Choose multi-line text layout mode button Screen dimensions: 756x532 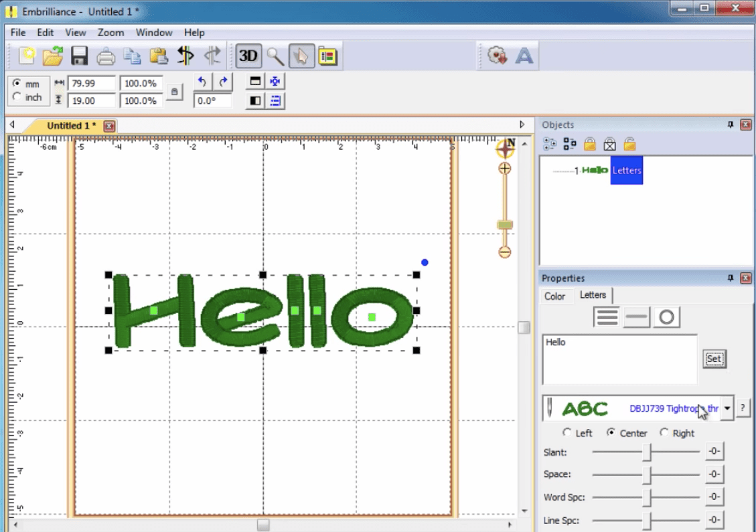pyautogui.click(x=607, y=317)
